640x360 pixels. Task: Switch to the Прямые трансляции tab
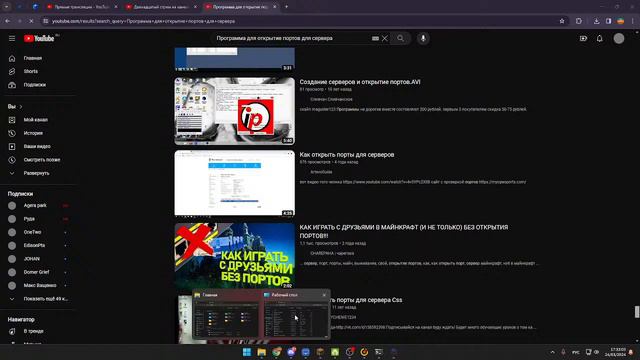coord(82,7)
